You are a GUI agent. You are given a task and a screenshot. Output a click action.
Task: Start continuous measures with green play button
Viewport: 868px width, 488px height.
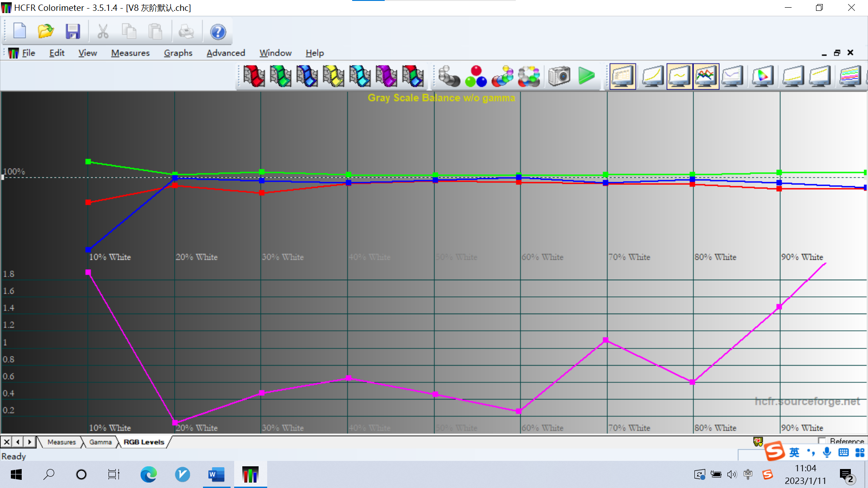tap(586, 76)
